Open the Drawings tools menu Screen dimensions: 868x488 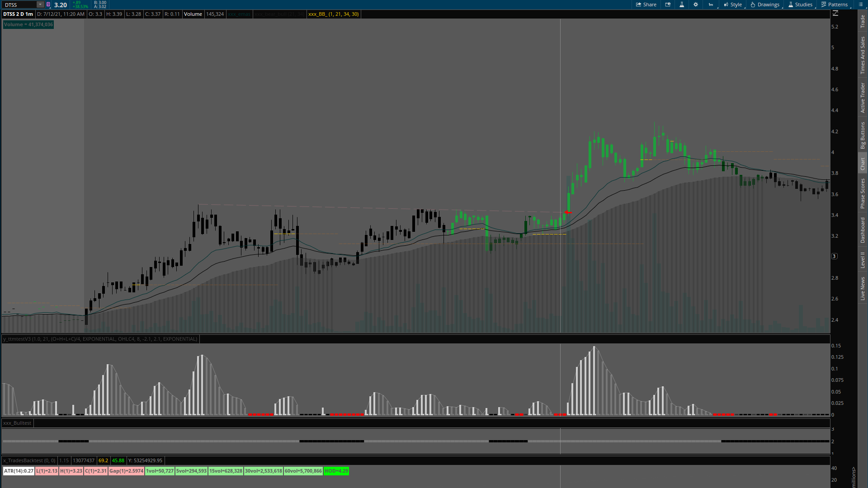[x=765, y=5]
